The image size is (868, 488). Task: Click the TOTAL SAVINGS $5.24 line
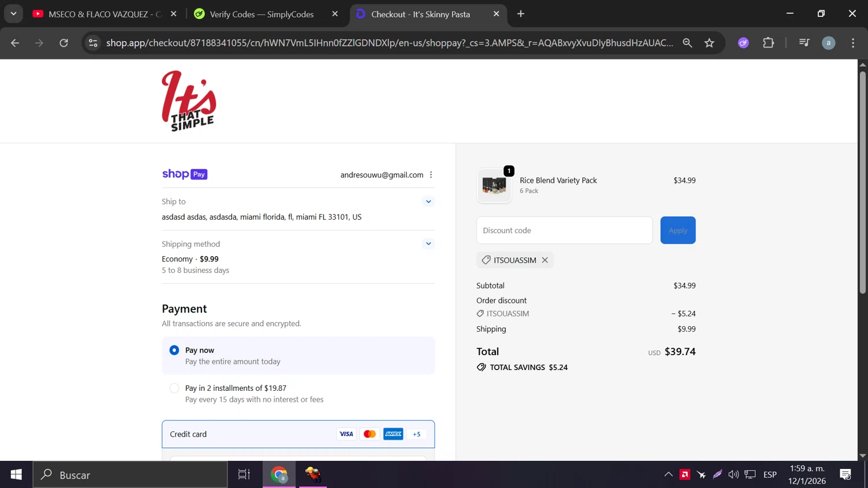522,367
